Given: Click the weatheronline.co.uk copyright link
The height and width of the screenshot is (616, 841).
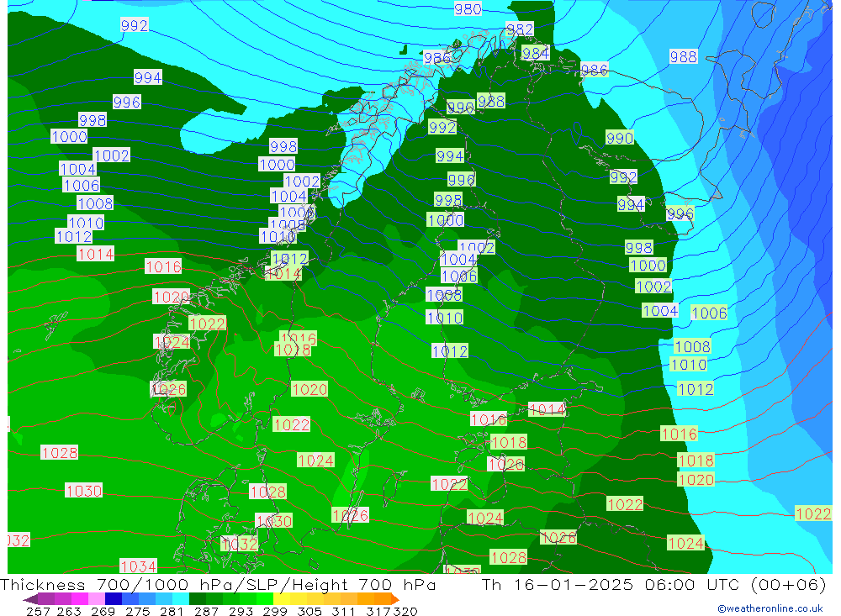Looking at the screenshot, I should [x=770, y=608].
